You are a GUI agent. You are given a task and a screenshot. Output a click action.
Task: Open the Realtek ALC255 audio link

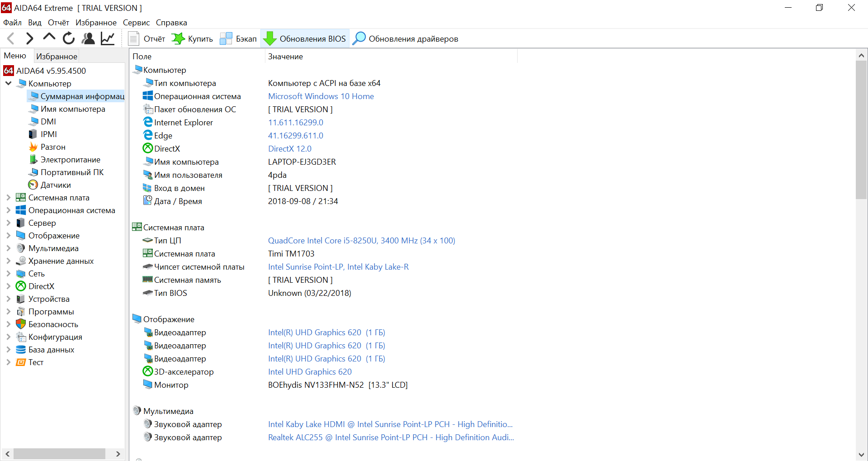tap(391, 437)
